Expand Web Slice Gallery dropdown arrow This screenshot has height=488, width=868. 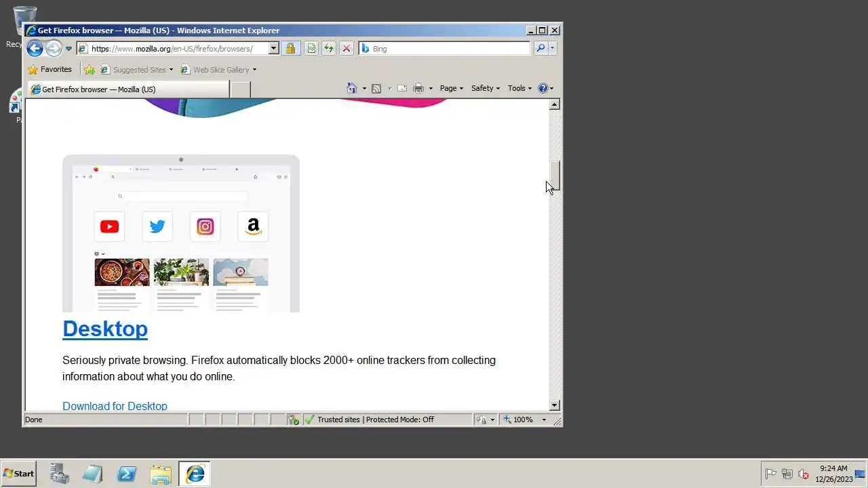[255, 70]
